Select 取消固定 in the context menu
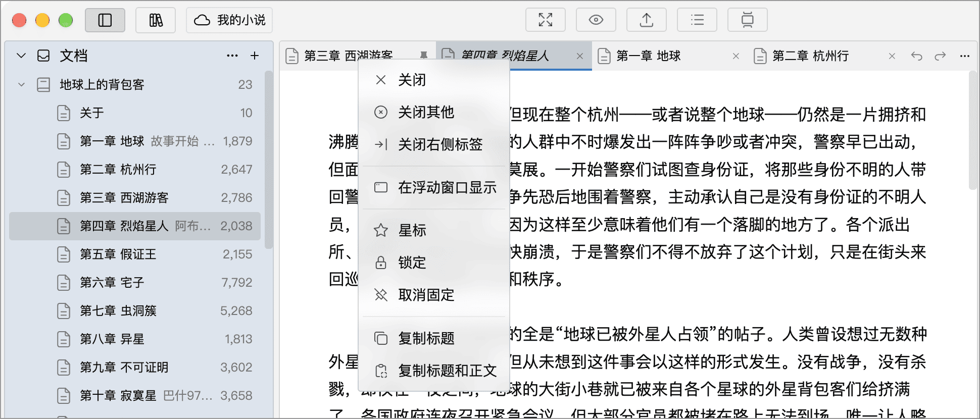This screenshot has height=419, width=980. tap(434, 295)
